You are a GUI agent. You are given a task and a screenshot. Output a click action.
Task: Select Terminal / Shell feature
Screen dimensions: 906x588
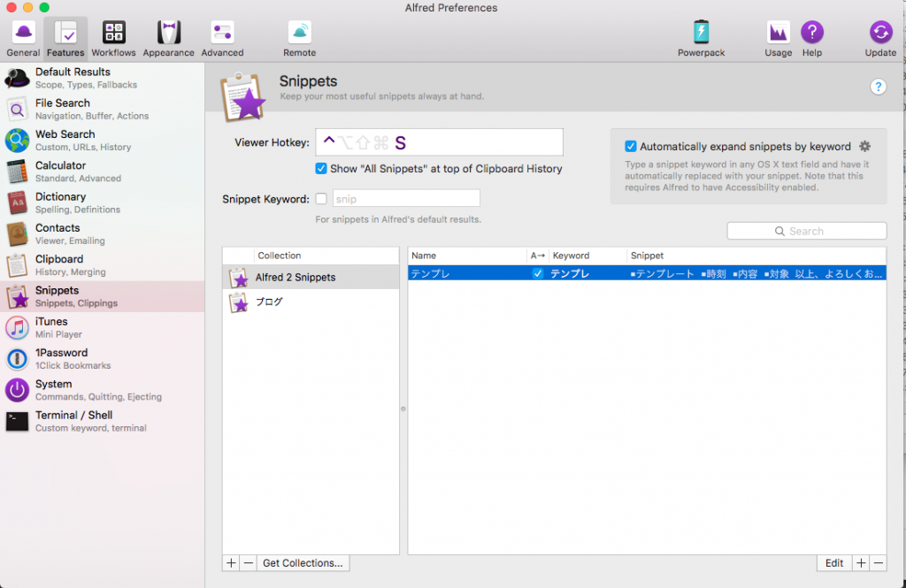(x=103, y=421)
